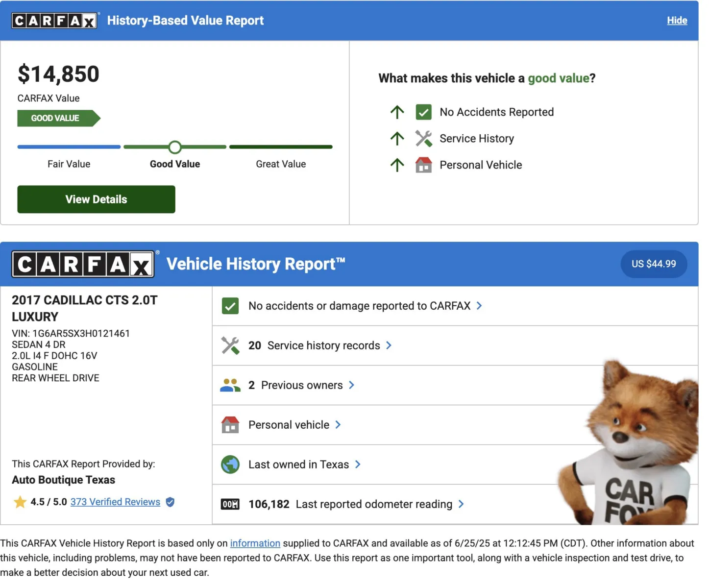
Task: Click the up arrow next to Personal Vehicle
Action: (397, 165)
